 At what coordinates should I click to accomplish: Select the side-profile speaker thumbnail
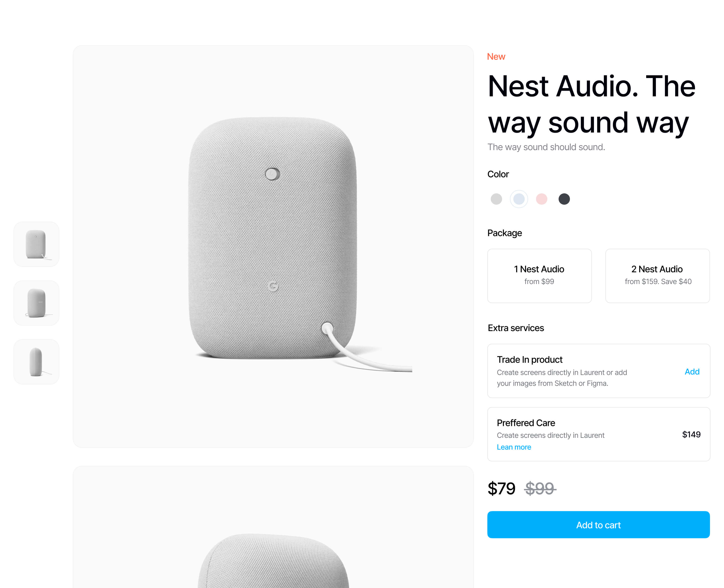coord(36,362)
